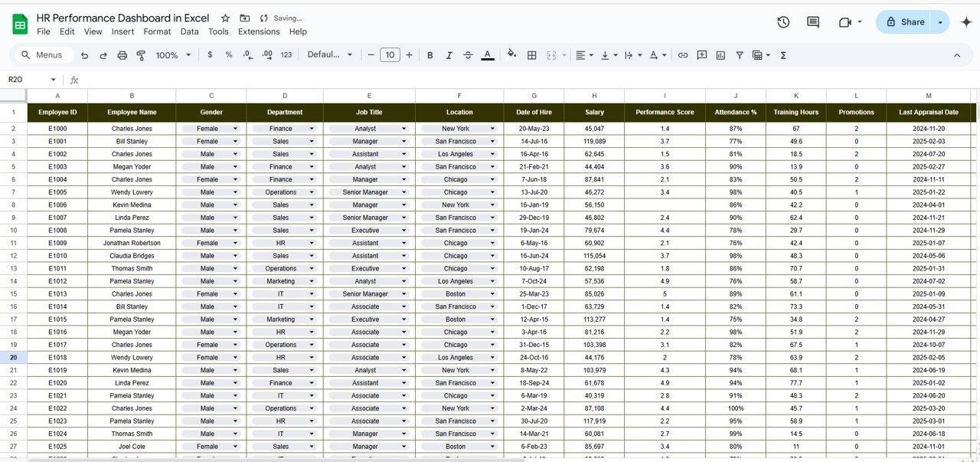Redo the last action
Image resolution: width=980 pixels, height=462 pixels.
point(103,55)
